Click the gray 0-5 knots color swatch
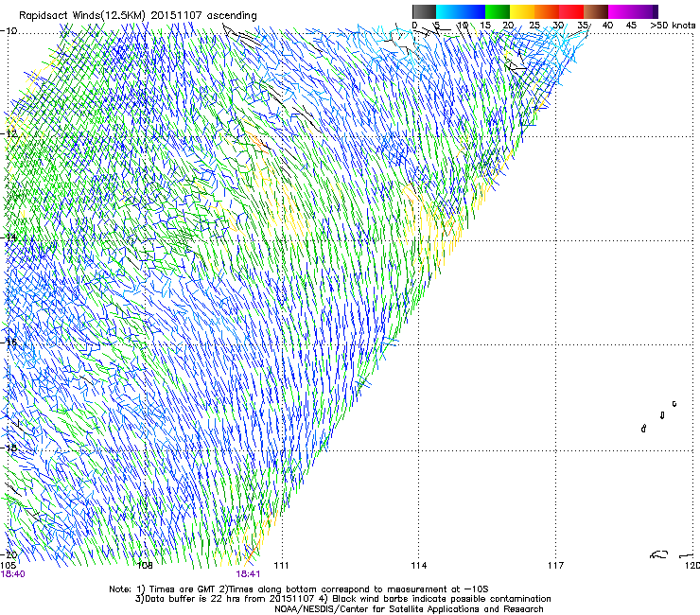Viewport: 700px width, 615px height. (424, 11)
